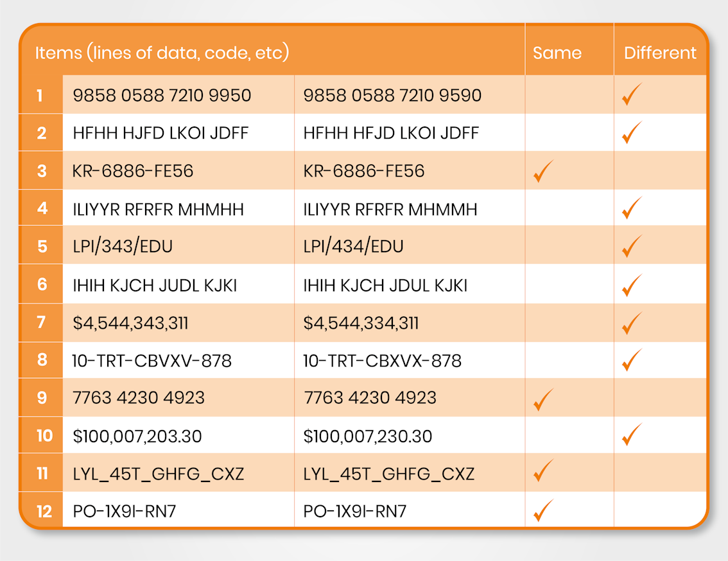Click the text "9858 0588 7210 9590"
The height and width of the screenshot is (561, 728).
[392, 96]
